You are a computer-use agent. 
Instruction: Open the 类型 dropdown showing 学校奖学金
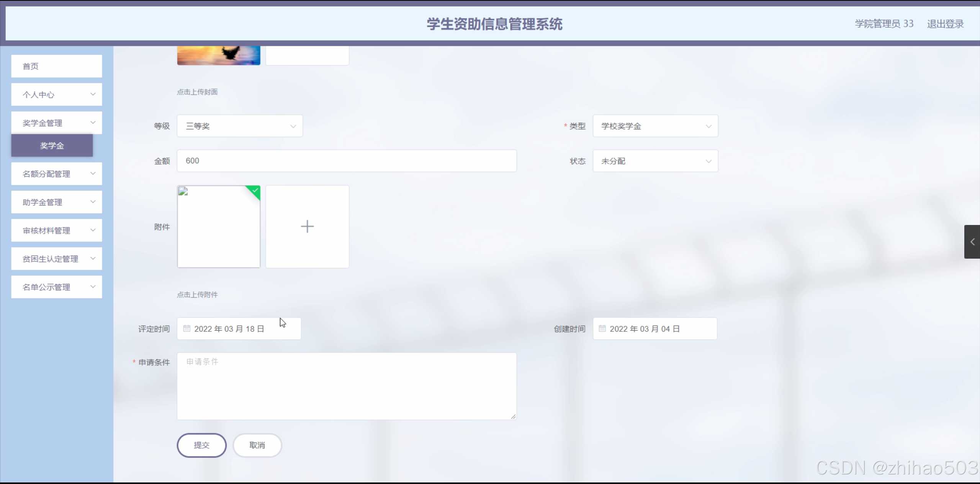(655, 126)
